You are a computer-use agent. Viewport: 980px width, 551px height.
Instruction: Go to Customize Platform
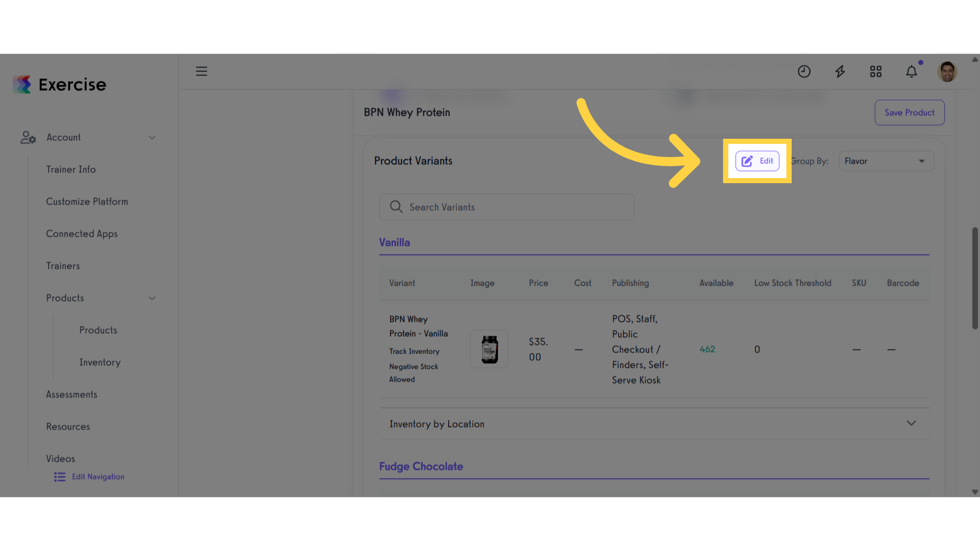pyautogui.click(x=87, y=202)
